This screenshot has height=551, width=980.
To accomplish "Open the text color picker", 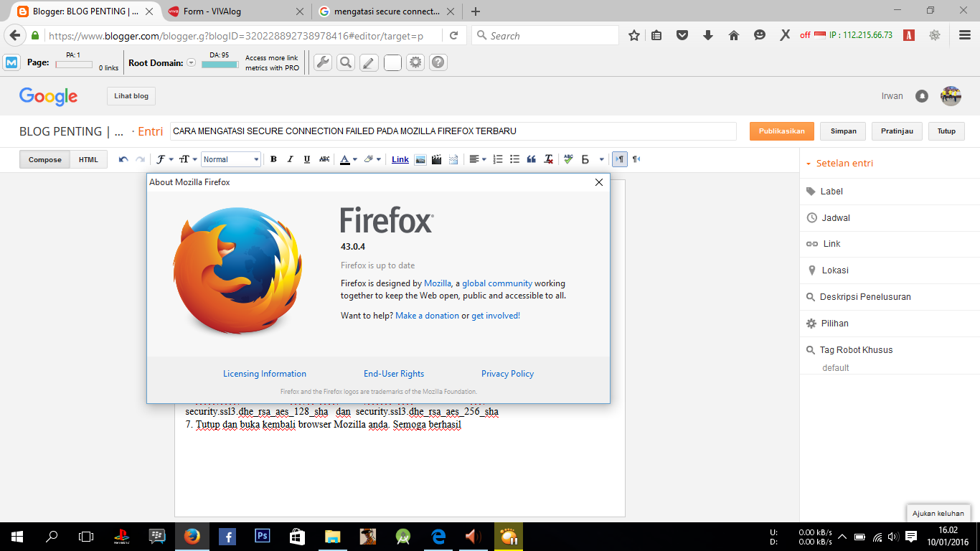I will pyautogui.click(x=348, y=159).
